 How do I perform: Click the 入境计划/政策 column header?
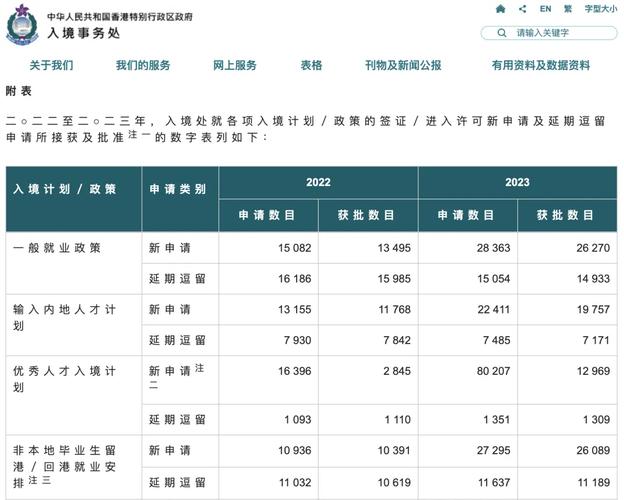(x=64, y=189)
